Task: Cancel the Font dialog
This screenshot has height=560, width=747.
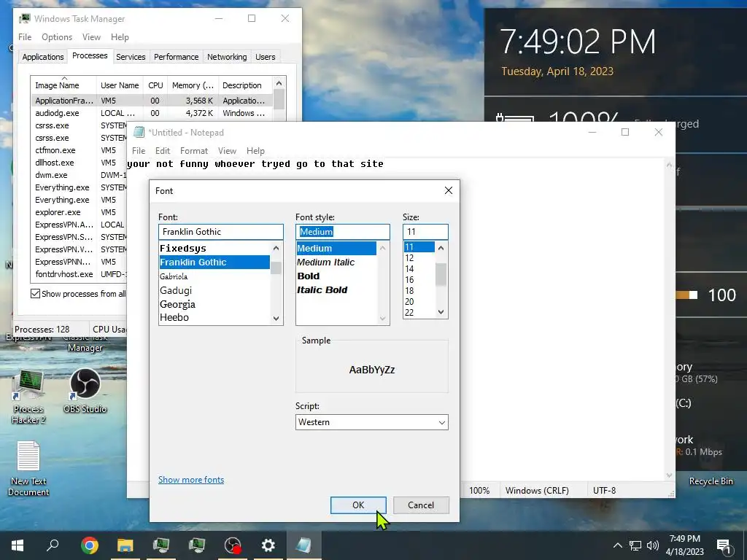Action: pyautogui.click(x=421, y=505)
